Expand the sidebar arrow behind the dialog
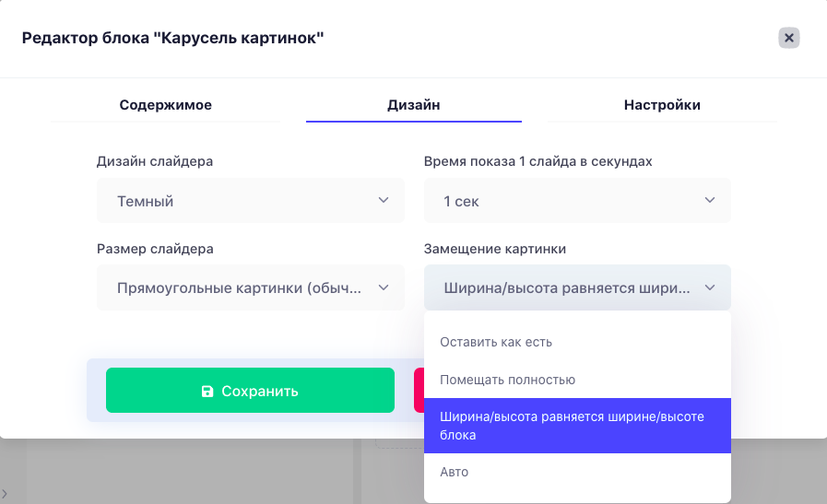The width and height of the screenshot is (827, 504). (x=5, y=494)
